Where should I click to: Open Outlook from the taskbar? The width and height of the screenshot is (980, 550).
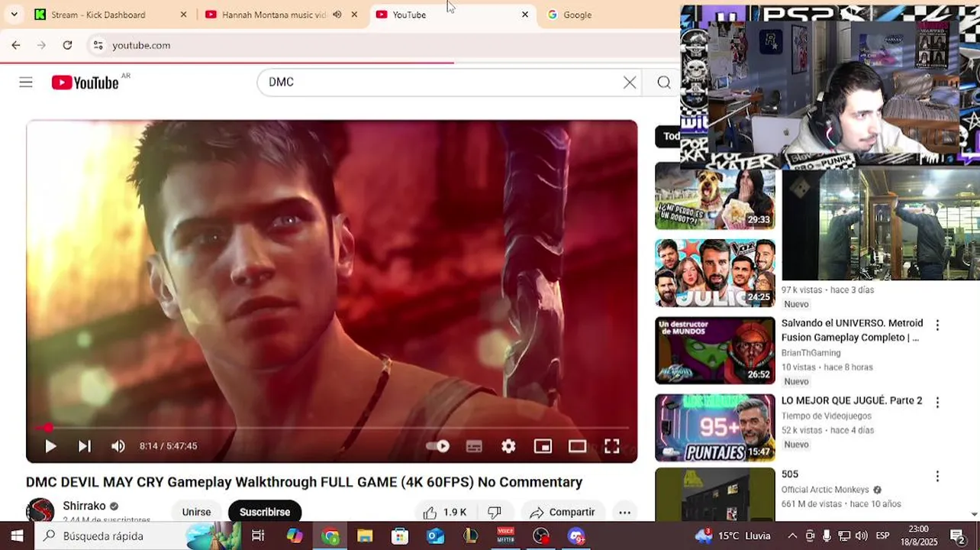click(435, 536)
